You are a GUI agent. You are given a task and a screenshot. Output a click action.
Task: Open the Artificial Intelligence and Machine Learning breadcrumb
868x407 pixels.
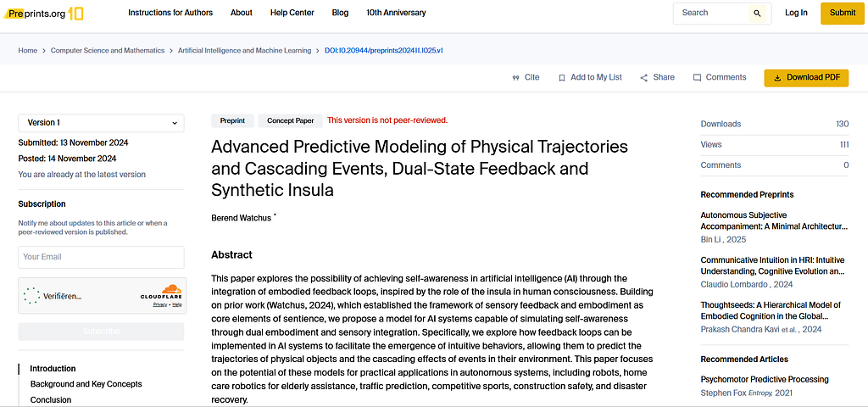pyautogui.click(x=244, y=50)
